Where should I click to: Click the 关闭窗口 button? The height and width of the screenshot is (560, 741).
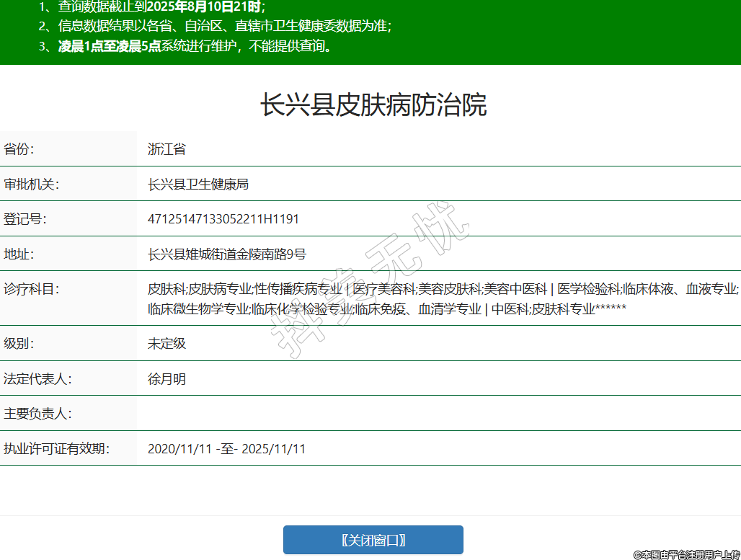pyautogui.click(x=373, y=540)
